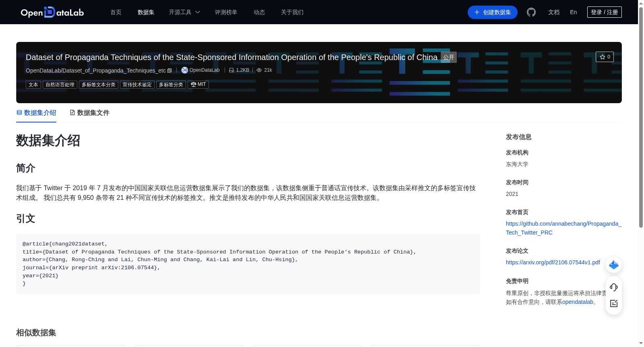Screen dimensions: 644x347
Task: Open 数据集 navigation item
Action: click(x=146, y=12)
